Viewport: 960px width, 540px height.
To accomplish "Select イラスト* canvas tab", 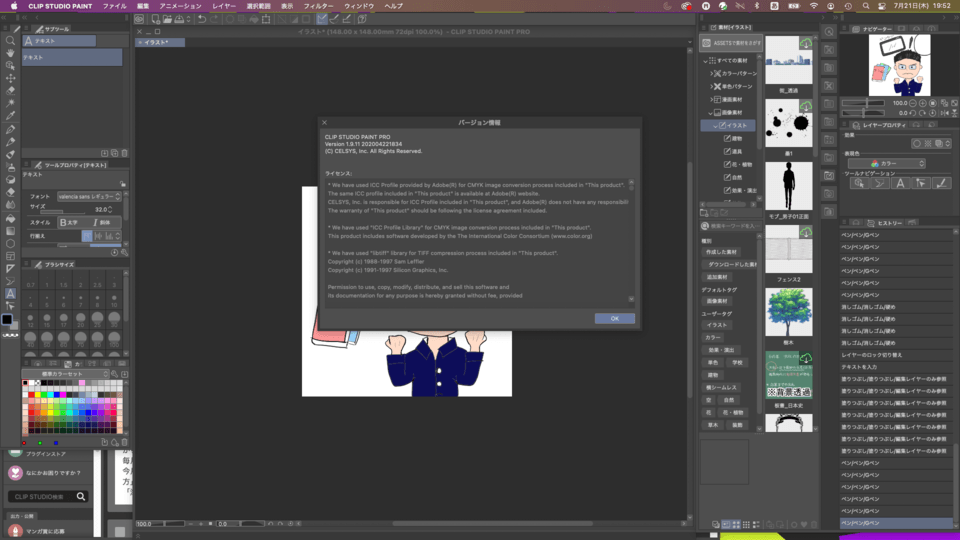I will pos(160,42).
